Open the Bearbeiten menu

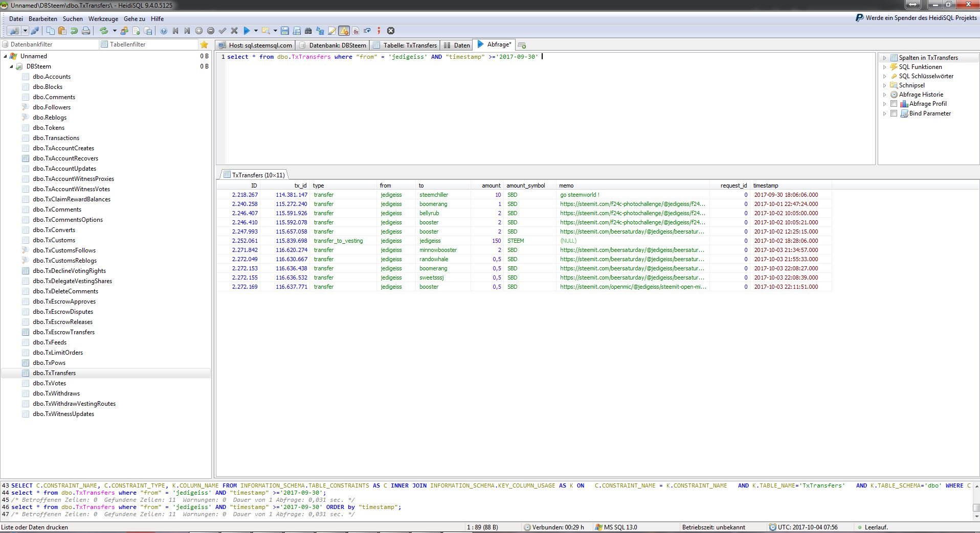tap(43, 18)
